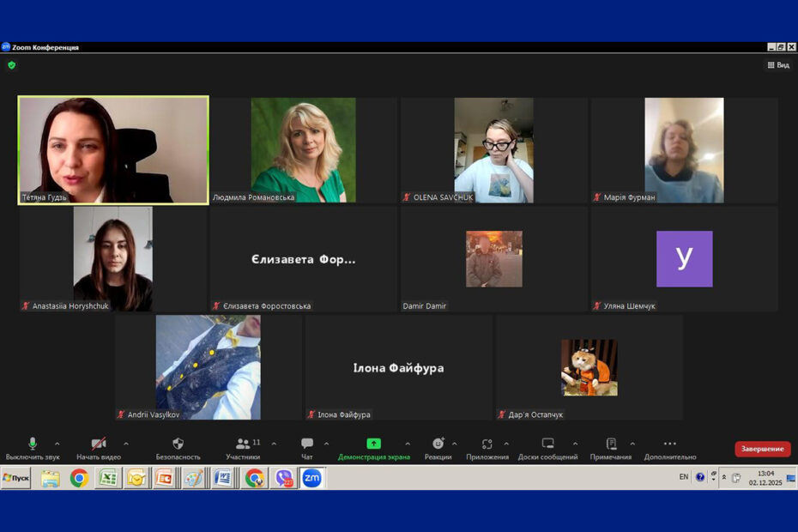Open Приложения apps icon
The width and height of the screenshot is (798, 532).
click(x=487, y=444)
